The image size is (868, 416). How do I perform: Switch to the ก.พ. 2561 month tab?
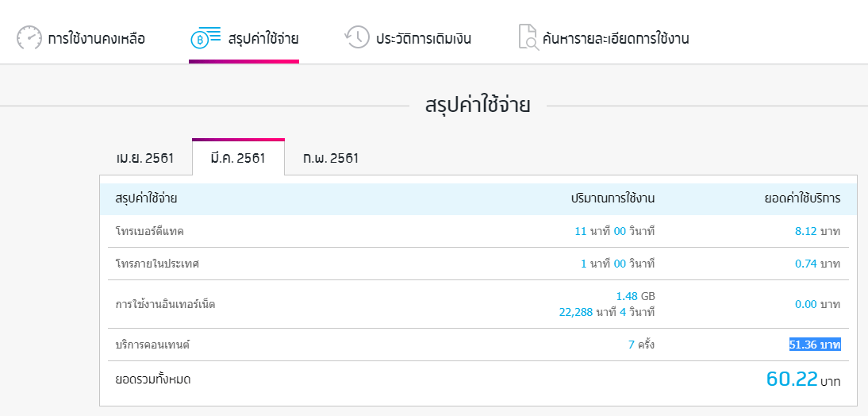(331, 158)
